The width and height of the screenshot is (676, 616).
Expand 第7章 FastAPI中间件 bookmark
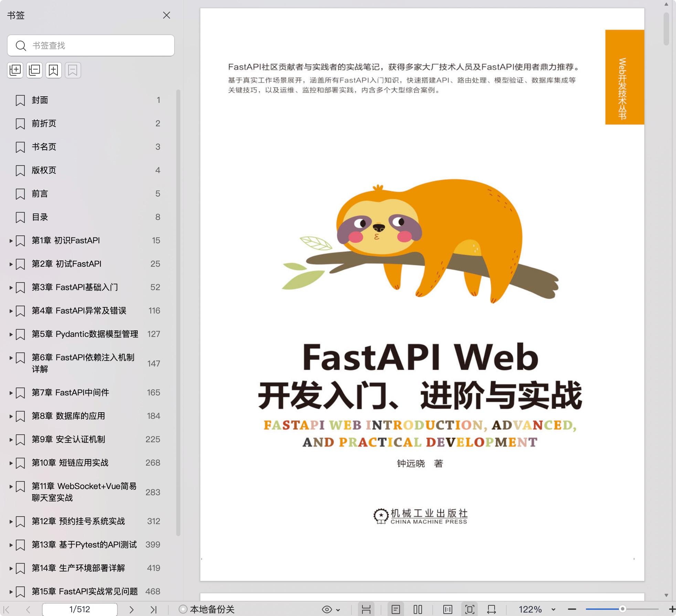(11, 393)
